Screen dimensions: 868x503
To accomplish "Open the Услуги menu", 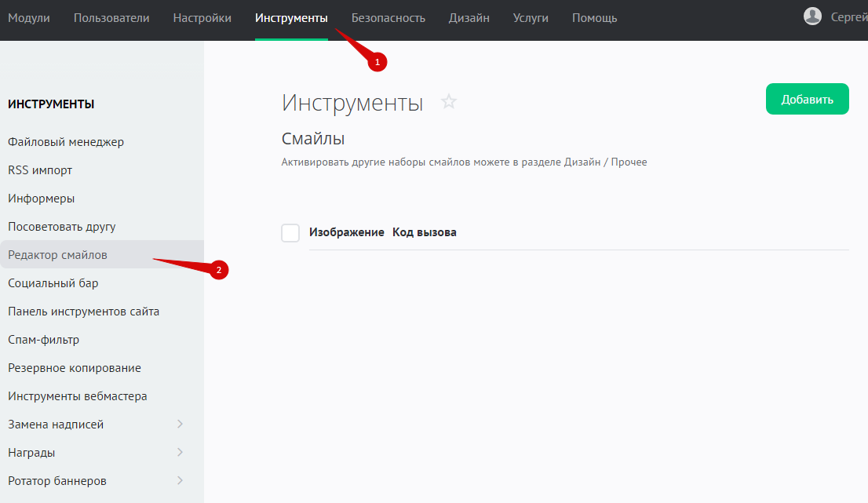I will [531, 18].
